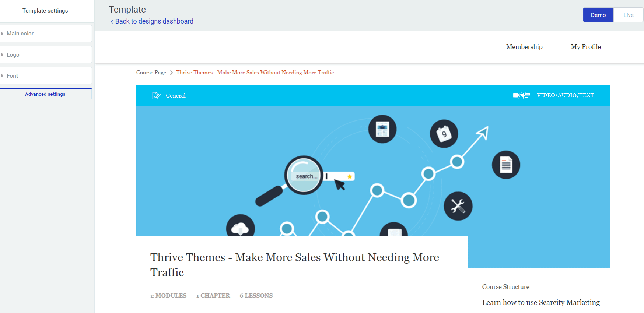The width and height of the screenshot is (644, 313).
Task: Click the document circle icon in banner
Action: point(506,165)
